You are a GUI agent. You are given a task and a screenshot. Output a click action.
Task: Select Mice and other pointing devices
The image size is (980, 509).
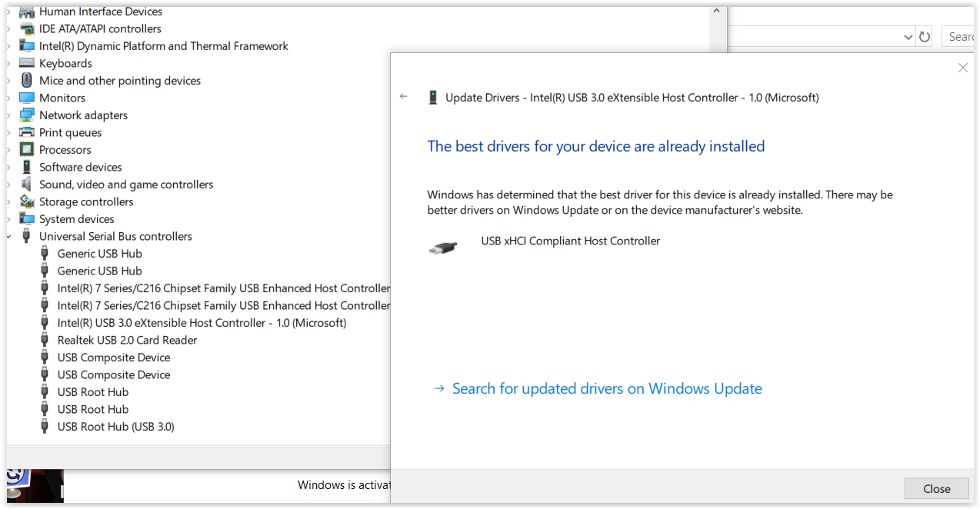120,81
